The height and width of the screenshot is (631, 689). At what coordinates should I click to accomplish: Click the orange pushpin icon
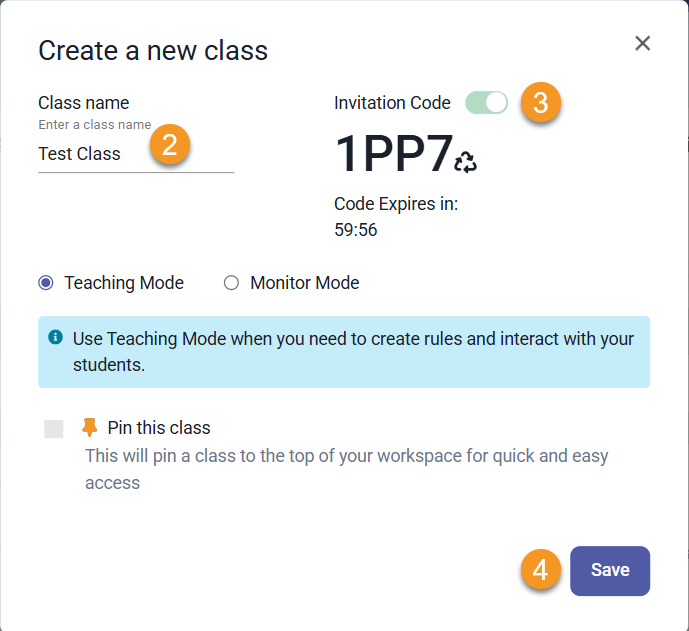click(90, 428)
